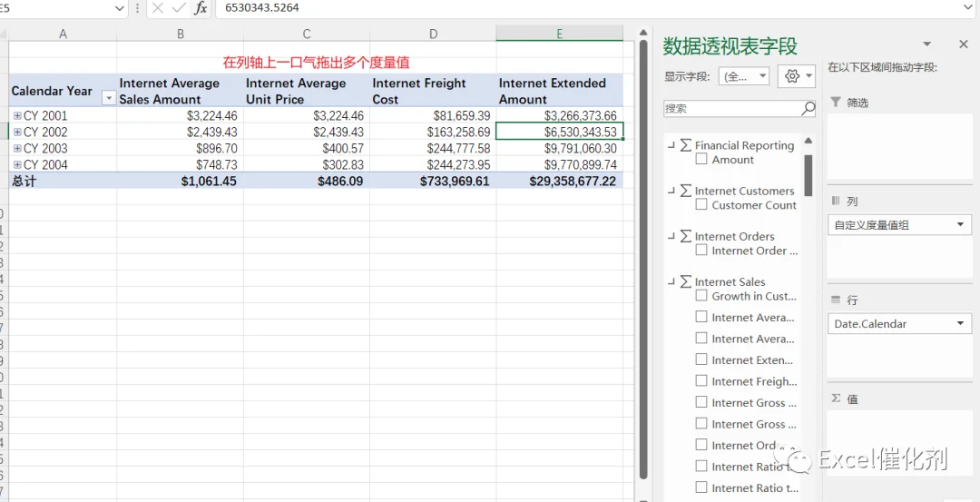
Task: Select cell showing $244,273.95
Action: tap(433, 164)
